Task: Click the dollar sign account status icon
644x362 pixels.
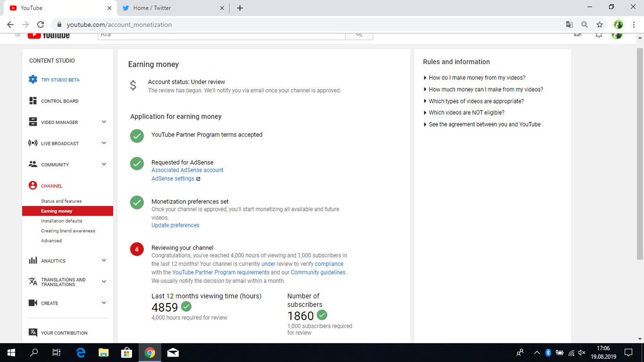Action: [133, 85]
